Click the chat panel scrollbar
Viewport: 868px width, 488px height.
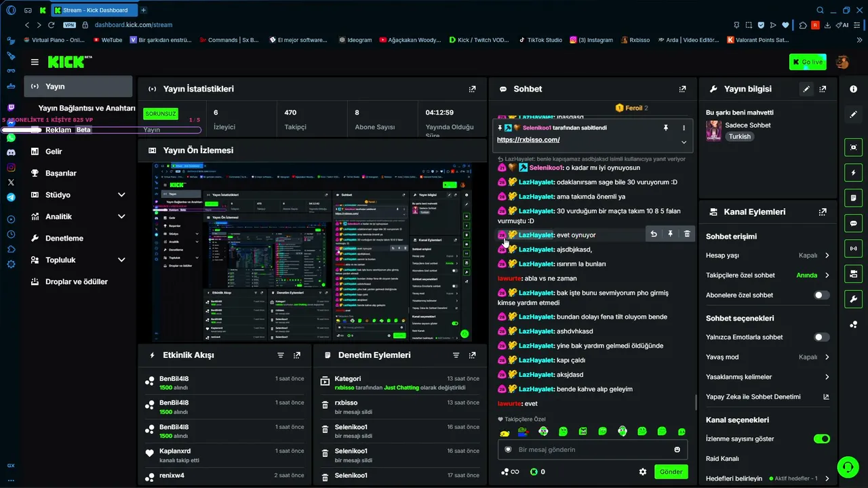[696, 403]
